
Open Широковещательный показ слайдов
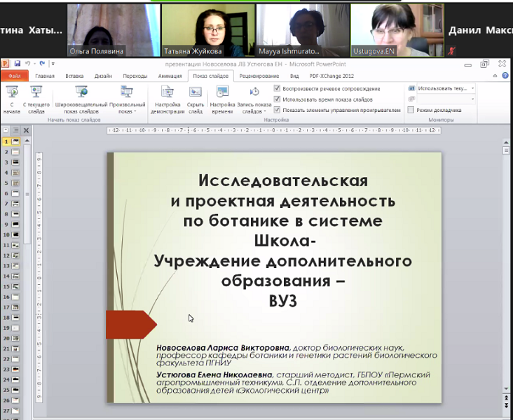point(81,97)
